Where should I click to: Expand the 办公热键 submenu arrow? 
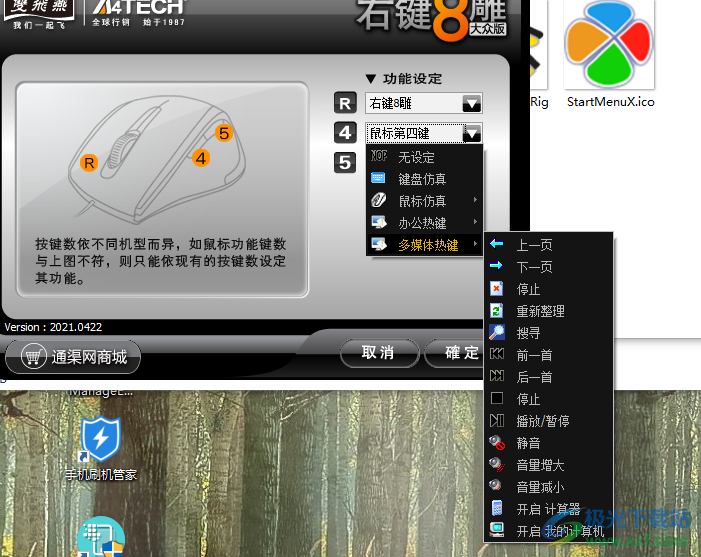[475, 222]
